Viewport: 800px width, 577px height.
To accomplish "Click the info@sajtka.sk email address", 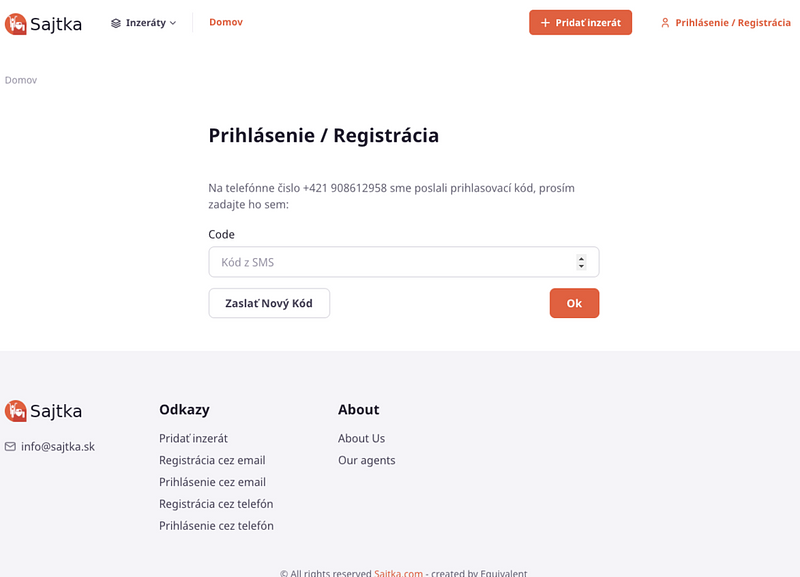I will click(x=58, y=446).
